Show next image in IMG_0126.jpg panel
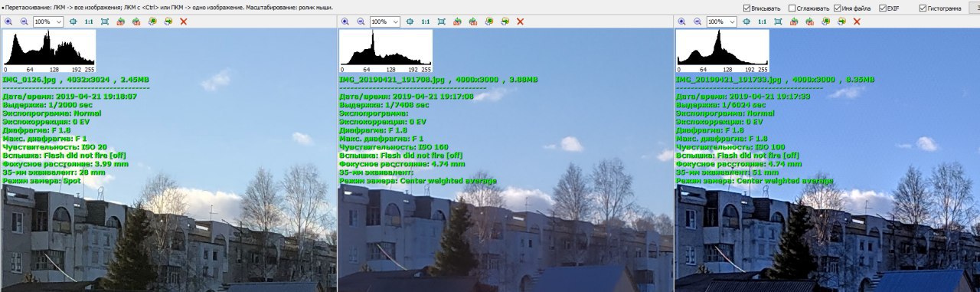Screen dimensions: 980x292 (167, 21)
